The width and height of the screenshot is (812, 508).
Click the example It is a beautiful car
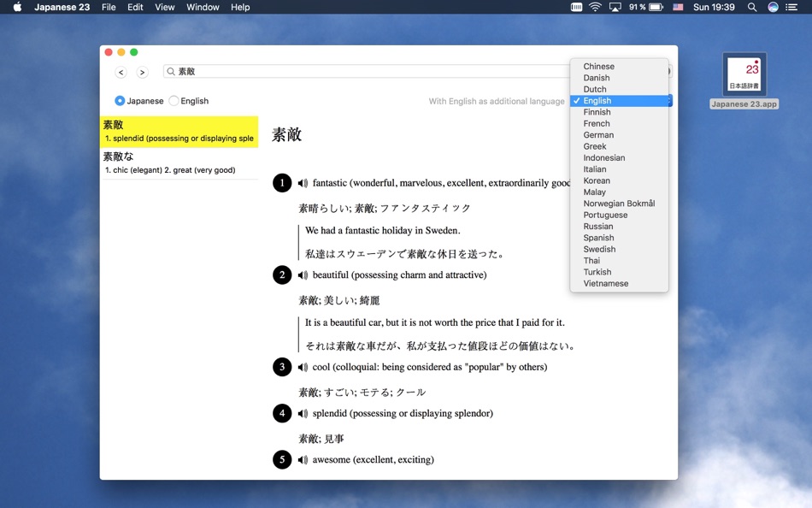435,322
